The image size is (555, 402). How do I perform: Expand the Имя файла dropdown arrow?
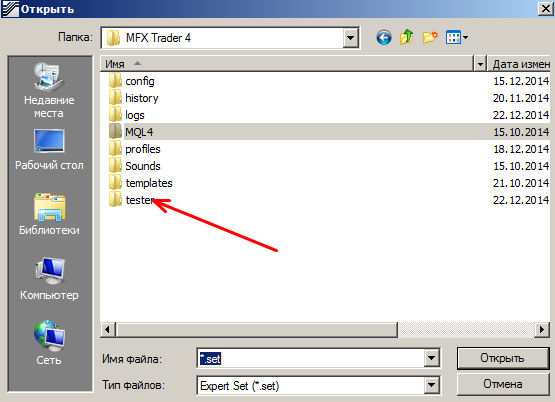tap(431, 358)
